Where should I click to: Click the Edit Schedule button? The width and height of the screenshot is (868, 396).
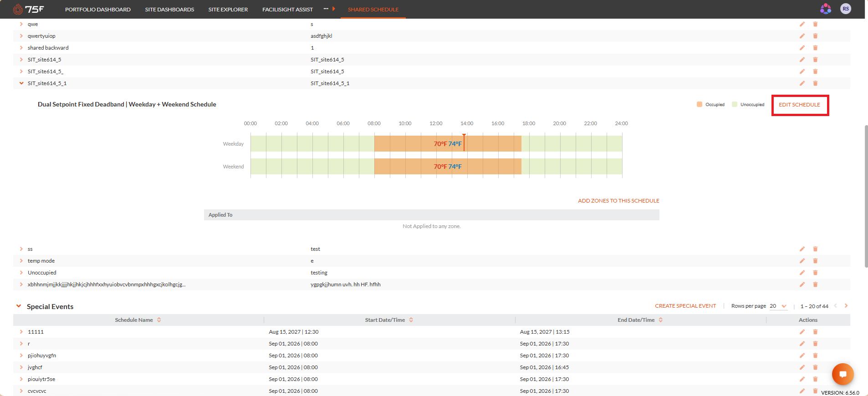point(799,105)
